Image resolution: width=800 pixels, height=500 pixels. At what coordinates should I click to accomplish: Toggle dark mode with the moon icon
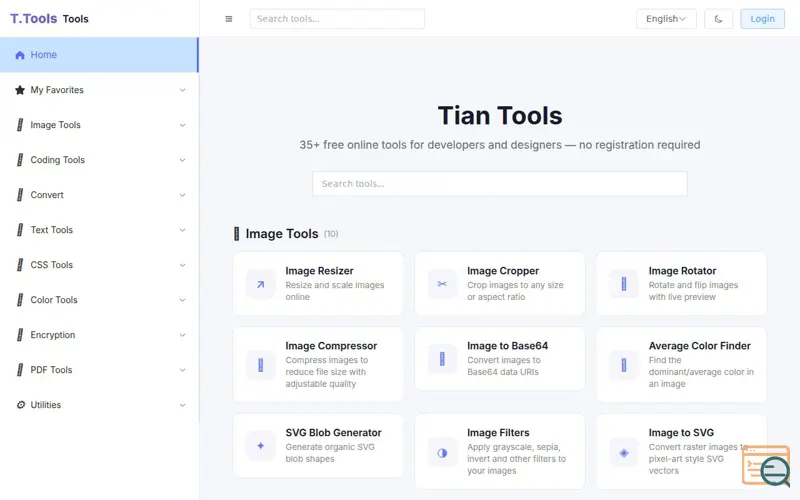coord(718,19)
